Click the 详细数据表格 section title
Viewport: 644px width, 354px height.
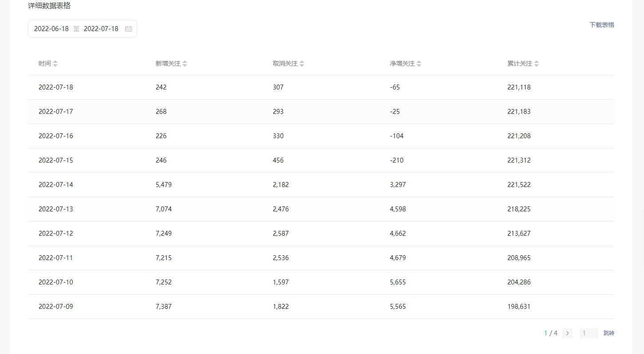[49, 6]
